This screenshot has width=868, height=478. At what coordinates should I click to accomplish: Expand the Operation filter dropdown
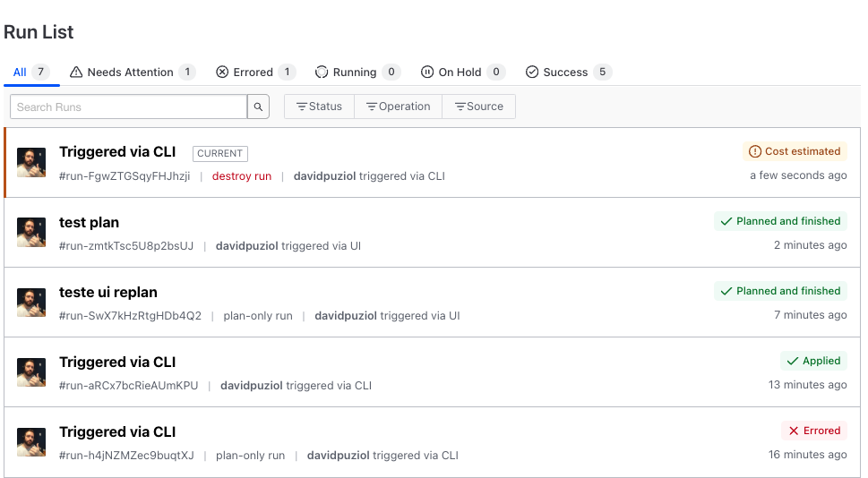click(398, 107)
